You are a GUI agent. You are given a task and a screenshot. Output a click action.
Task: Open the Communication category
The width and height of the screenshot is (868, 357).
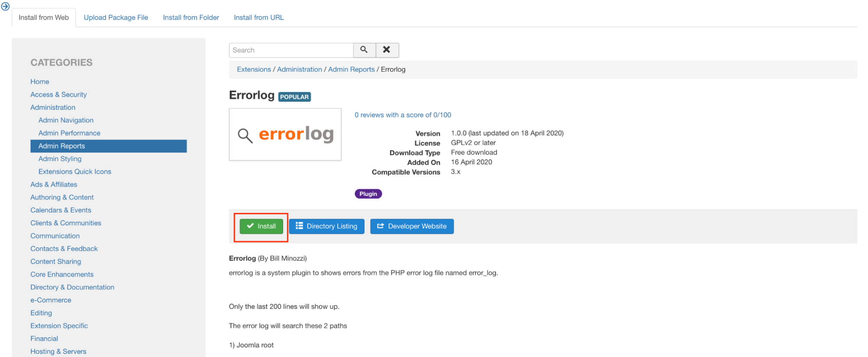point(55,236)
